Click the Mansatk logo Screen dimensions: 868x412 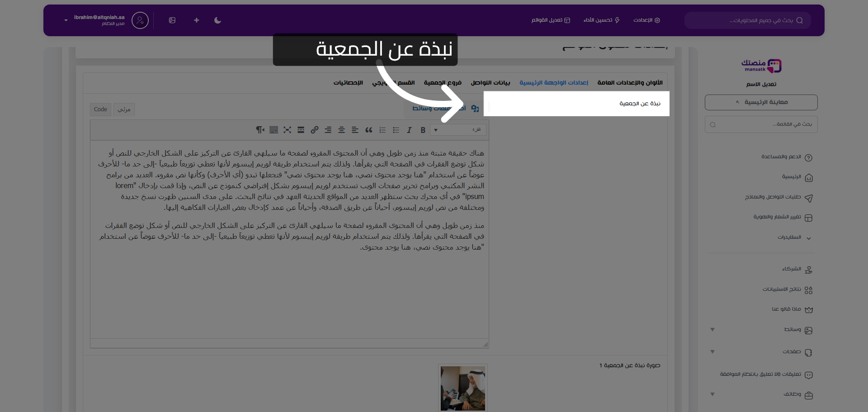(761, 65)
